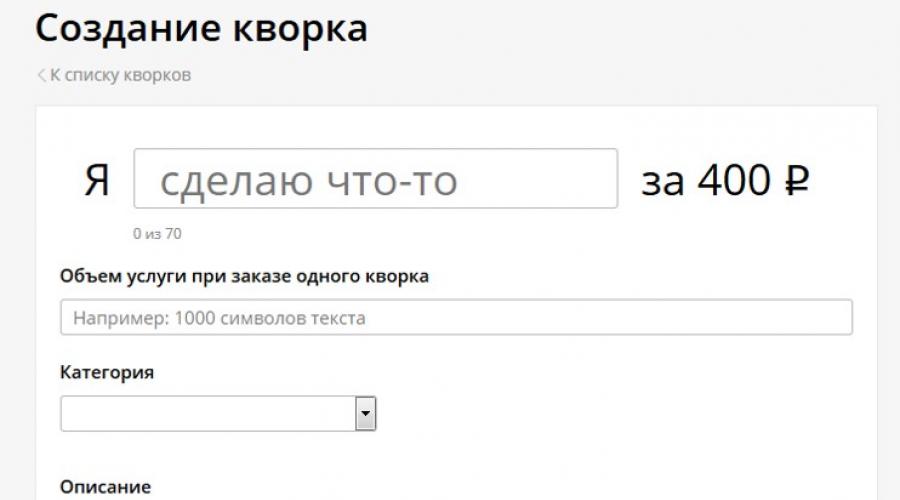Click the ruble sign after 400
The image size is (900, 500).
coord(797,180)
